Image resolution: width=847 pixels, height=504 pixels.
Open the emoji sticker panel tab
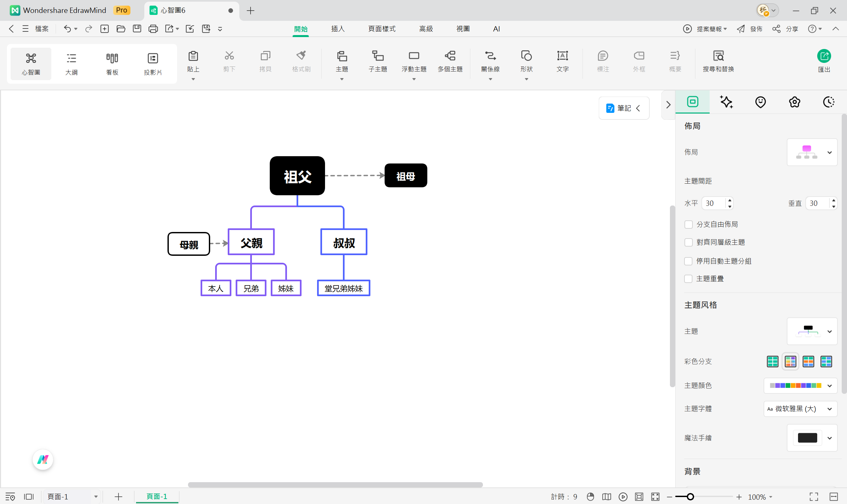(760, 102)
